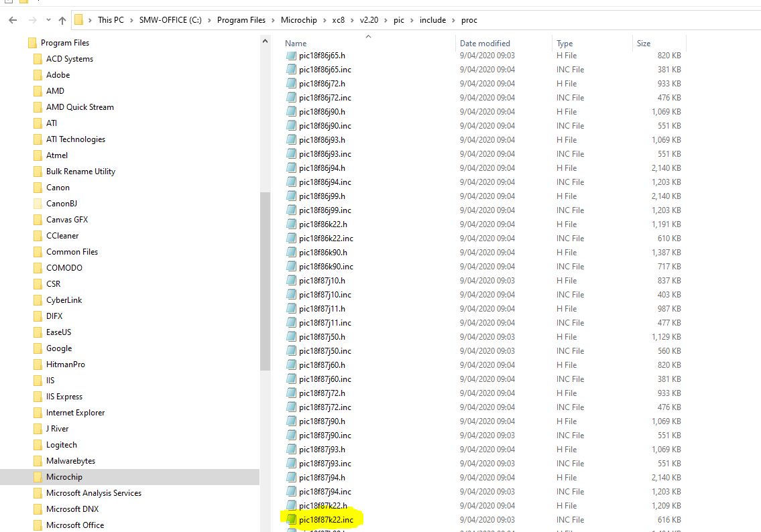Image resolution: width=761 pixels, height=532 pixels.
Task: Sort files by the Size column
Action: point(644,44)
